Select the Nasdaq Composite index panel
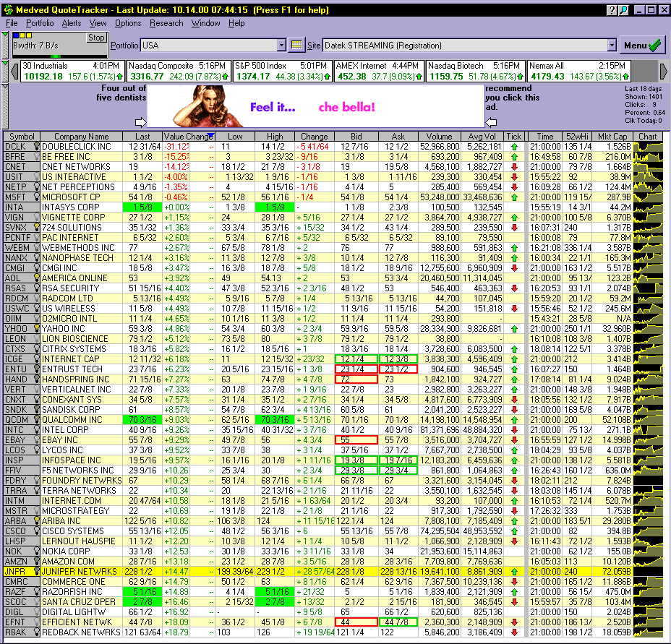The image size is (671, 644). [x=179, y=71]
